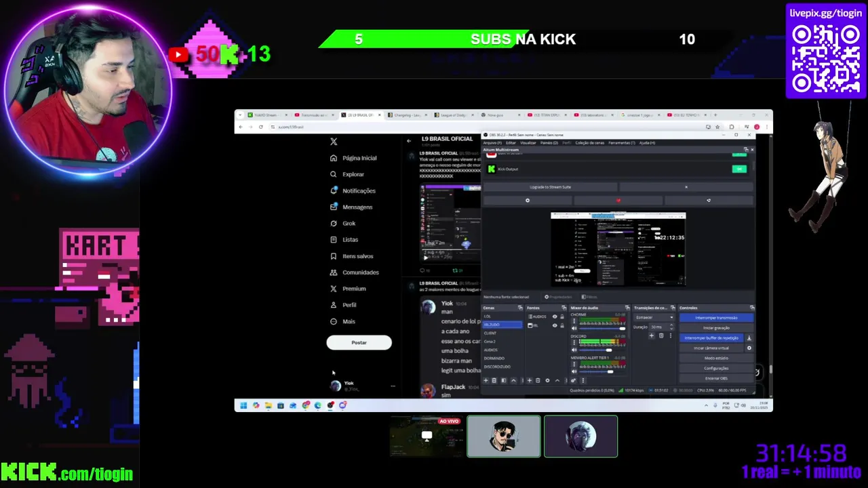Bookmark page with Chrome star icon

tap(717, 127)
